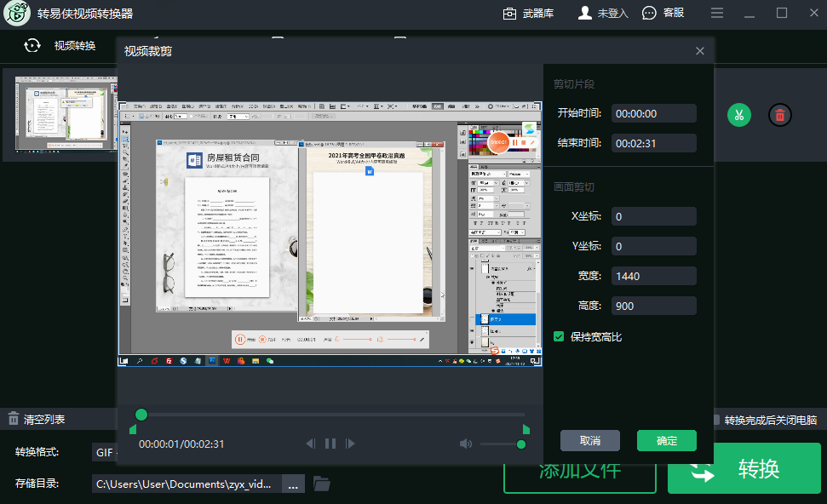Viewport: 827px width, 504px height.
Task: Mute the preview with speaker icon
Action: pos(465,444)
